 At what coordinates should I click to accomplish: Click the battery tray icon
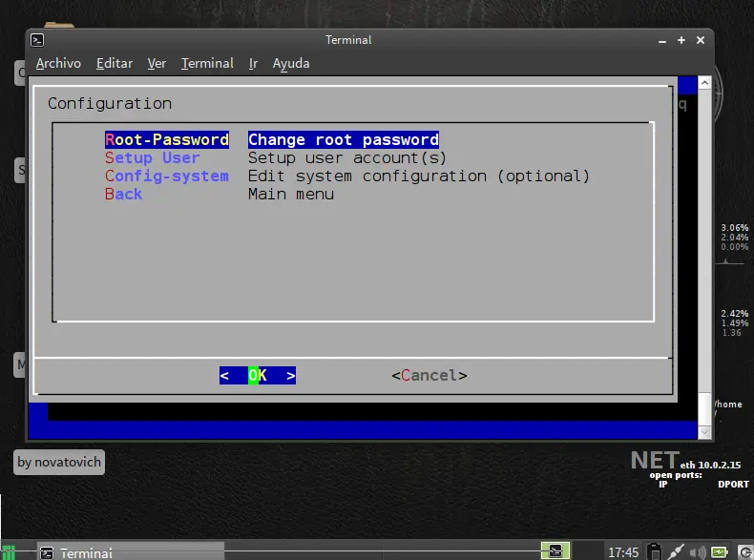click(720, 552)
